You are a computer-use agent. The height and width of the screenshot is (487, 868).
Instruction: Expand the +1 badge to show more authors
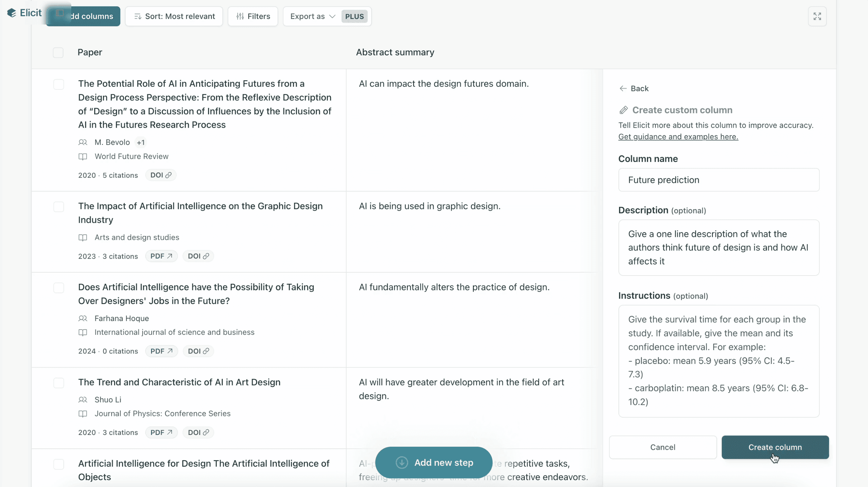pyautogui.click(x=141, y=142)
